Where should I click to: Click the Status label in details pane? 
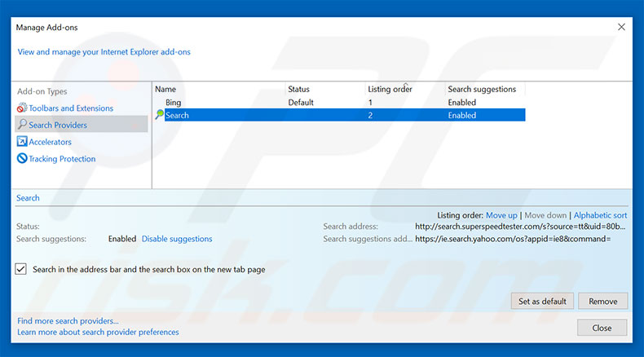click(28, 227)
